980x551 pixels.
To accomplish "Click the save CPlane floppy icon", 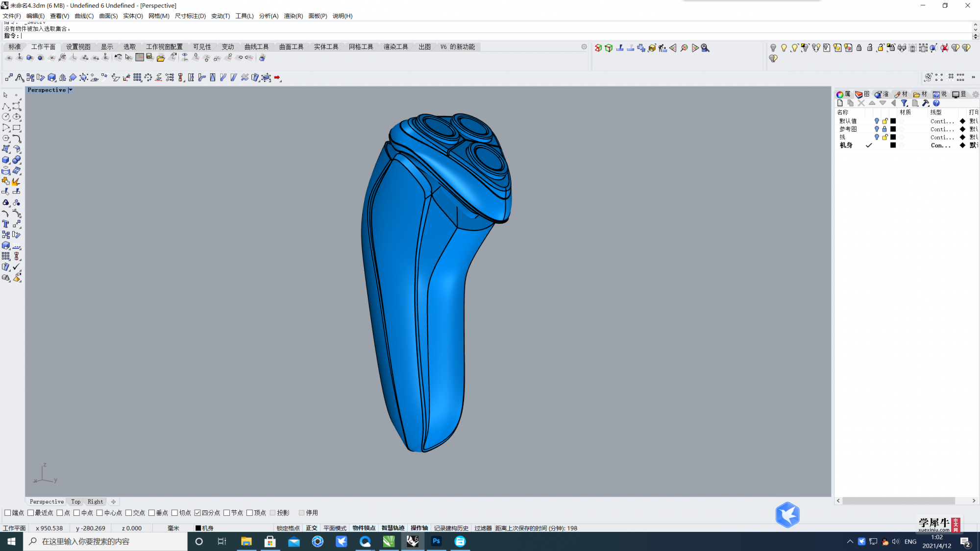I will [150, 58].
